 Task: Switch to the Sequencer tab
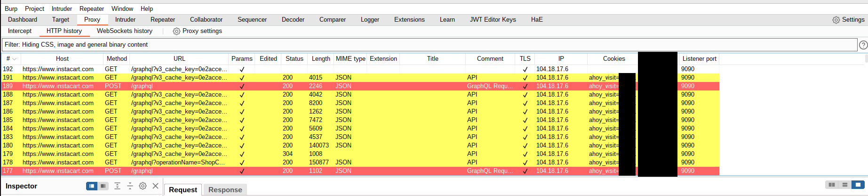coord(252,20)
